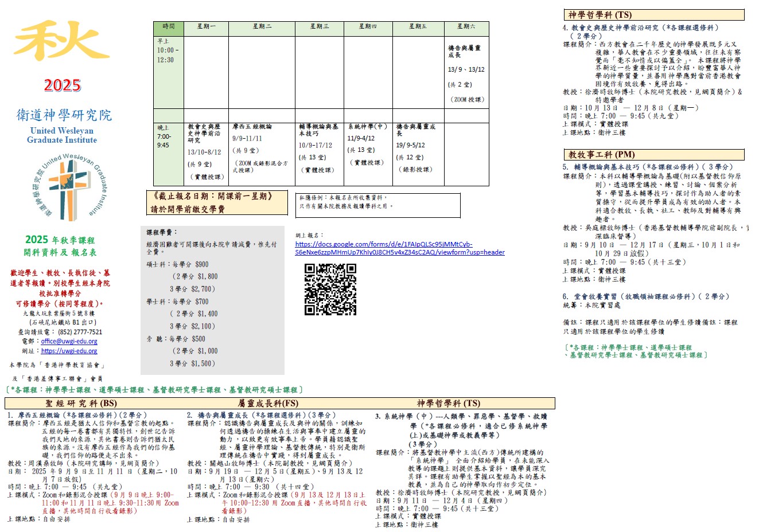Click the 早上 10:00–12:30 time cell
Viewport: 759px width, 532px height.
pyautogui.click(x=168, y=72)
